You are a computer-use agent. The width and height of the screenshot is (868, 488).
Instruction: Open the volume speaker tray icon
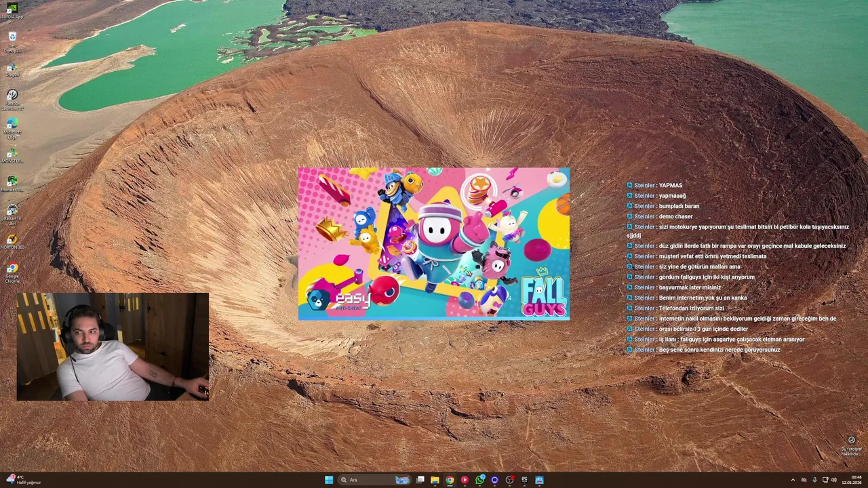click(833, 480)
